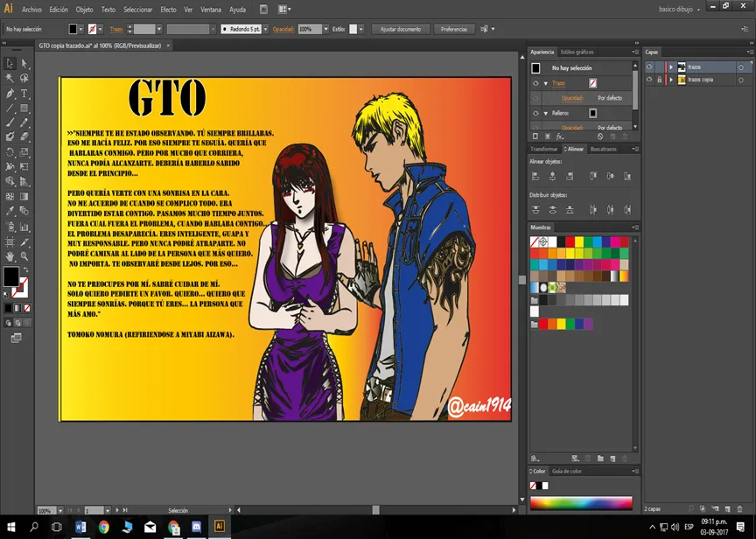Hide the 'trazos copia' layer eye icon
The width and height of the screenshot is (756, 539).
[x=649, y=80]
